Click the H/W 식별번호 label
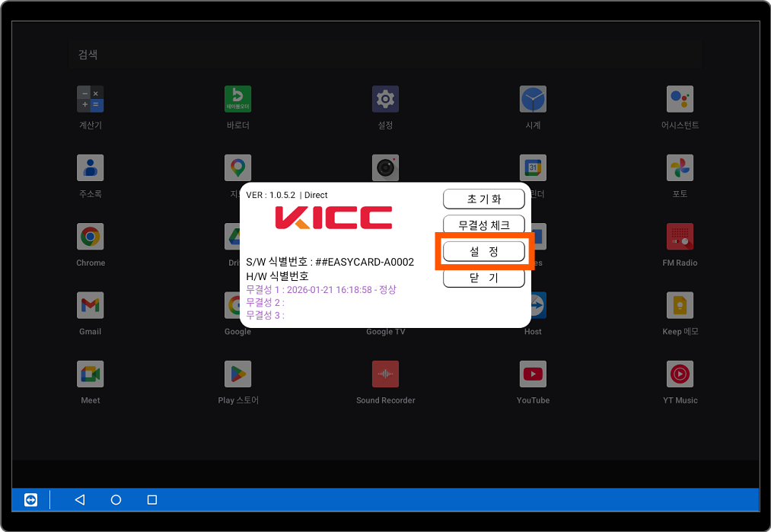This screenshot has height=532, width=771. (x=277, y=276)
